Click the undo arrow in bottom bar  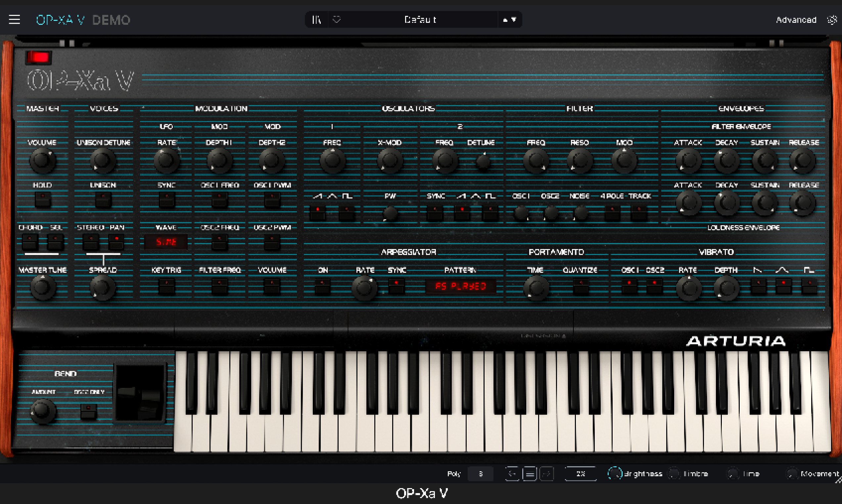pyautogui.click(x=512, y=474)
